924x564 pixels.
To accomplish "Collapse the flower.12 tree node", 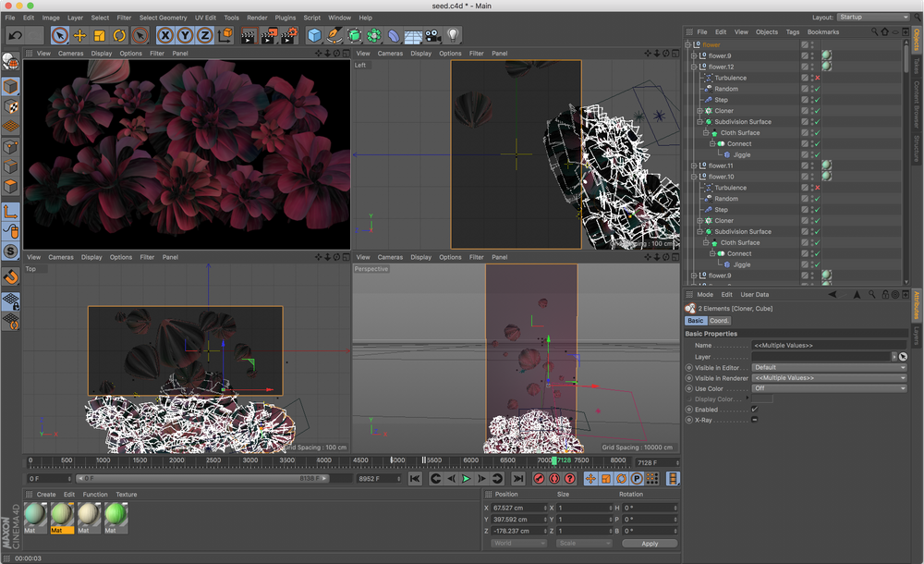I will [x=694, y=67].
